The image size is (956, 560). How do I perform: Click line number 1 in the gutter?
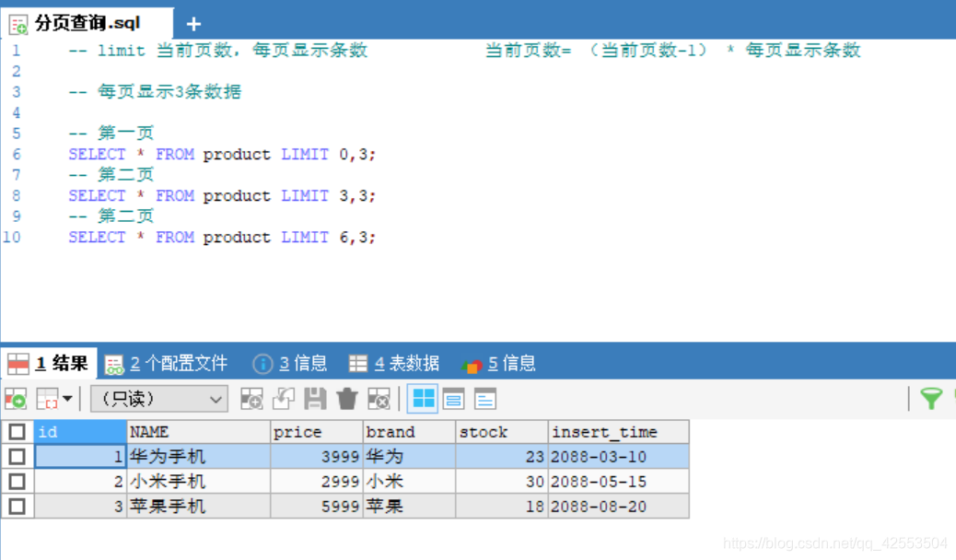point(16,51)
